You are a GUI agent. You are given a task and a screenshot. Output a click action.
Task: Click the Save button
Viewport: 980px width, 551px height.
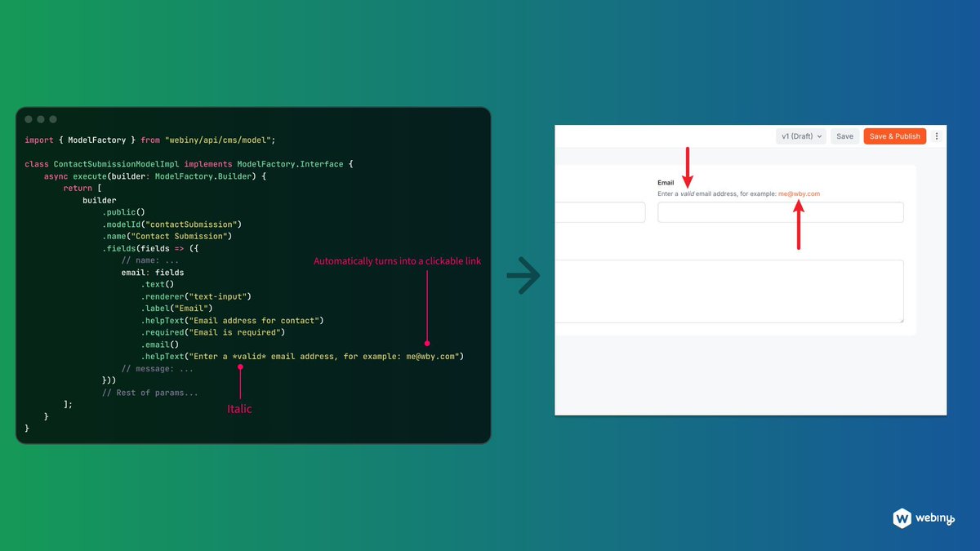tap(844, 136)
